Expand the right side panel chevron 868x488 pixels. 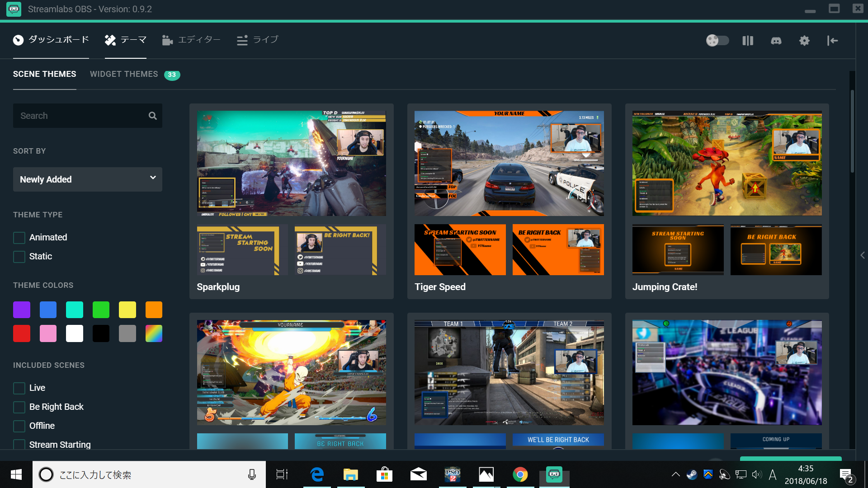point(862,255)
